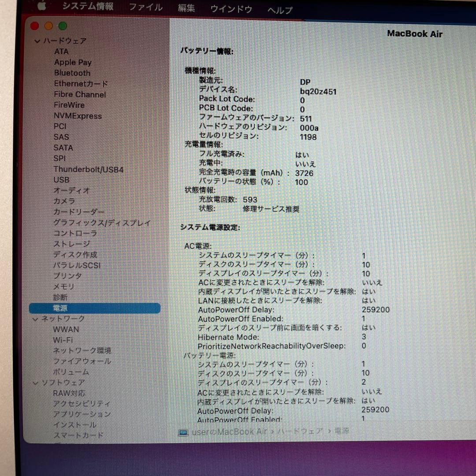Click the Mac icon in the path bar
The width and height of the screenshot is (476, 476).
[x=183, y=432]
